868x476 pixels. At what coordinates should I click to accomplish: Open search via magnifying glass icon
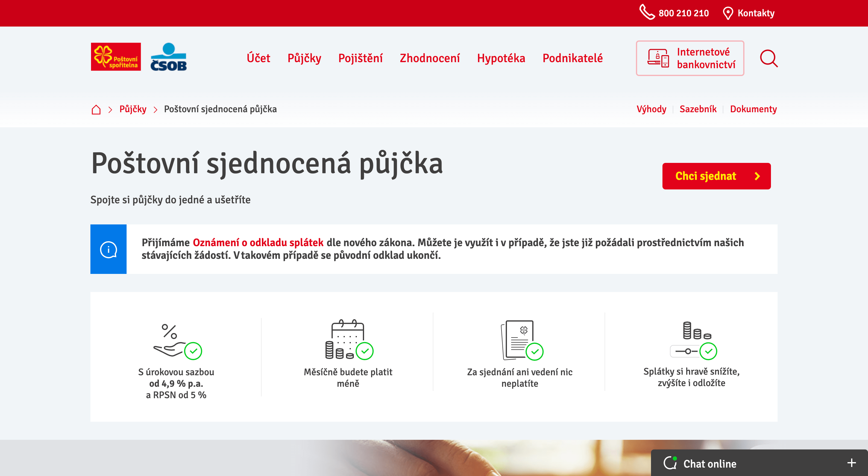click(769, 58)
